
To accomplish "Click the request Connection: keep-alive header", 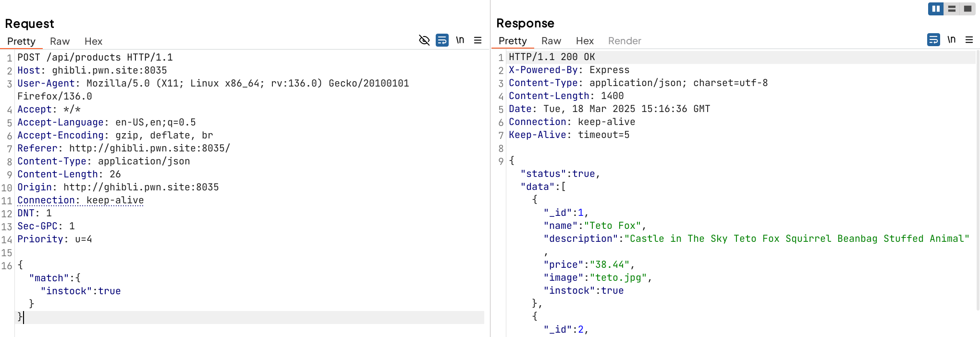I will click(81, 200).
